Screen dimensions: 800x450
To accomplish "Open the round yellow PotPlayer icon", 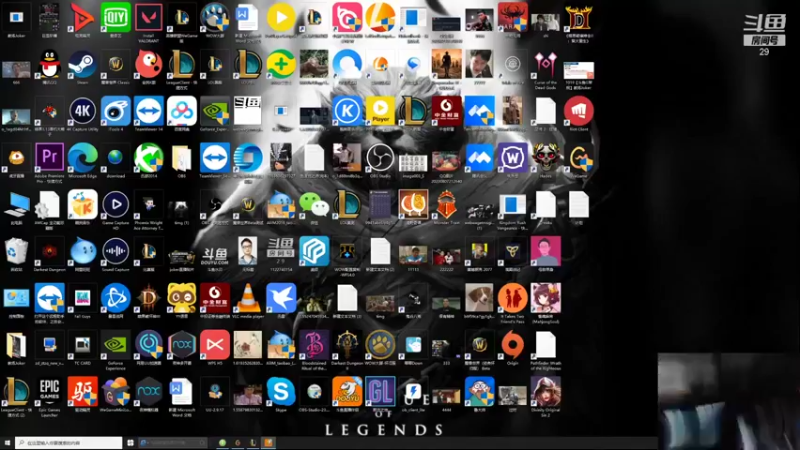I will click(281, 17).
